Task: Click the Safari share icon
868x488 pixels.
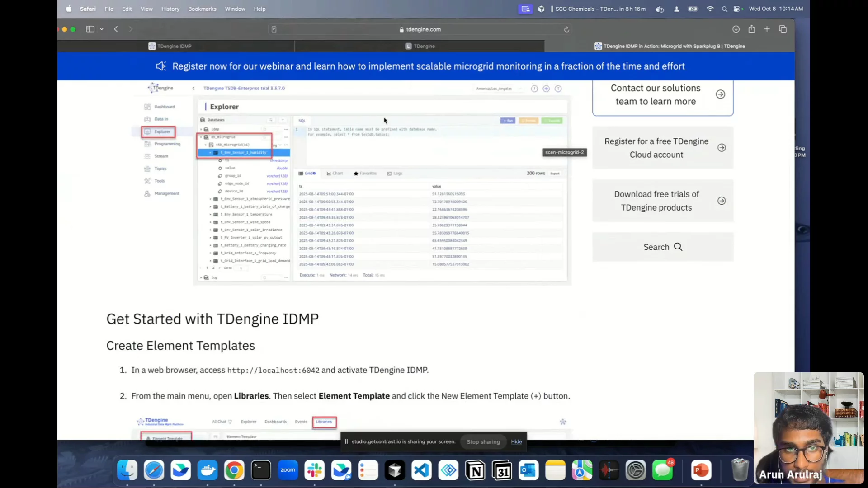Action: pyautogui.click(x=751, y=29)
